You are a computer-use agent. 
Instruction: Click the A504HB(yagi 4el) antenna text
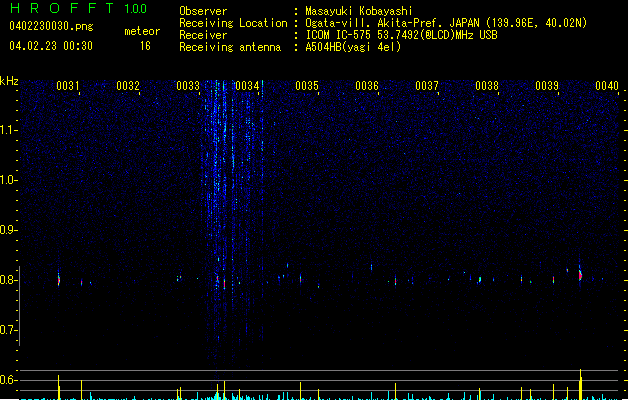tap(353, 47)
